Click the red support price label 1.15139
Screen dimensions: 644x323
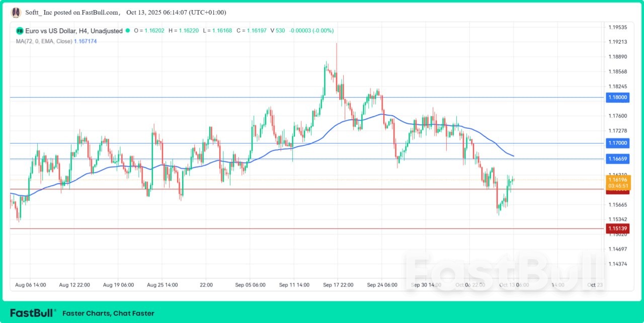coord(617,228)
